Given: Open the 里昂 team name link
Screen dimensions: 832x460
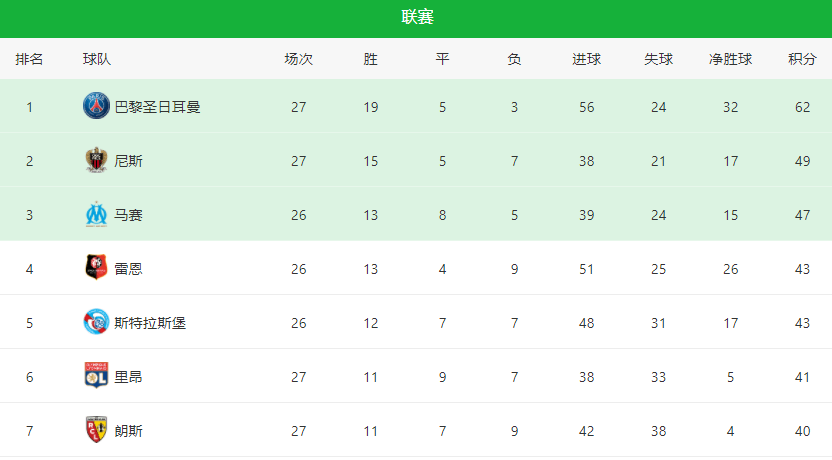Looking at the screenshot, I should pyautogui.click(x=128, y=377).
